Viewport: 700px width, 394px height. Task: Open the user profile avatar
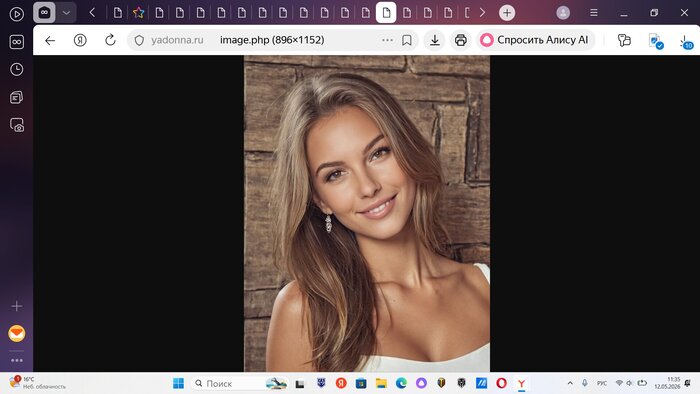pyautogui.click(x=563, y=12)
